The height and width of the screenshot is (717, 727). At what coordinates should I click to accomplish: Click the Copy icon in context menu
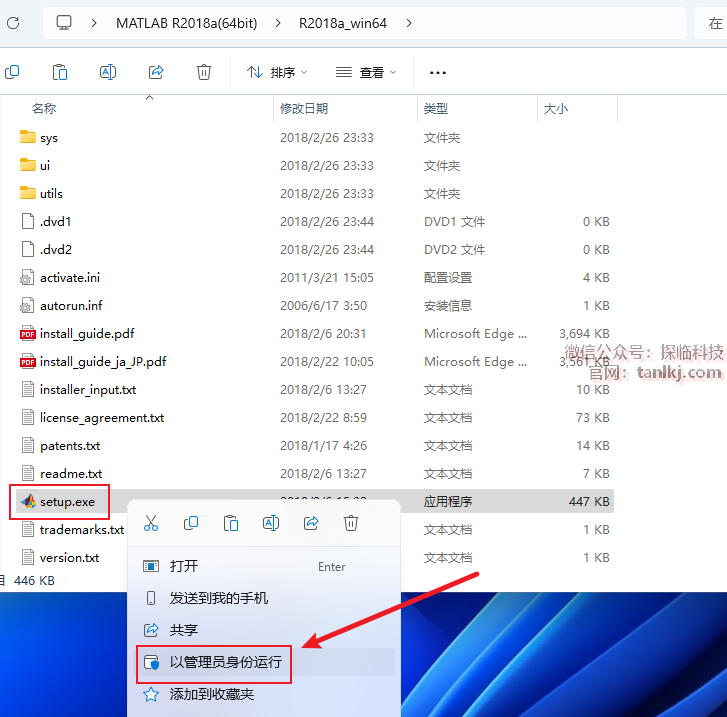pos(191,523)
